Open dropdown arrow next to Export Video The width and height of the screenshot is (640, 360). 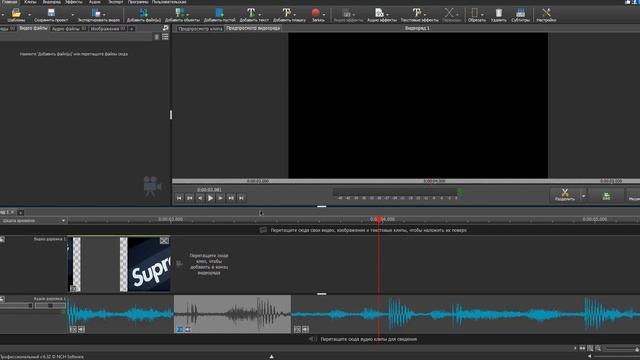pyautogui.click(x=104, y=14)
